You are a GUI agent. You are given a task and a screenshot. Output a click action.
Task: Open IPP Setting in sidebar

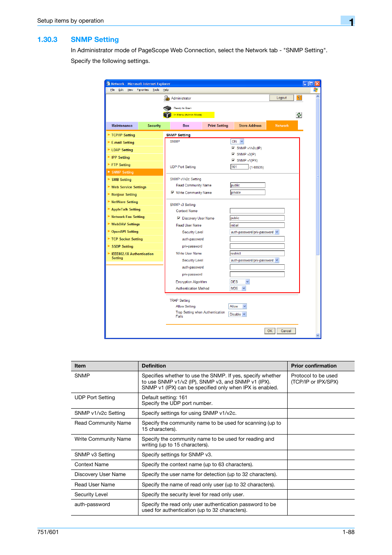[135, 157]
